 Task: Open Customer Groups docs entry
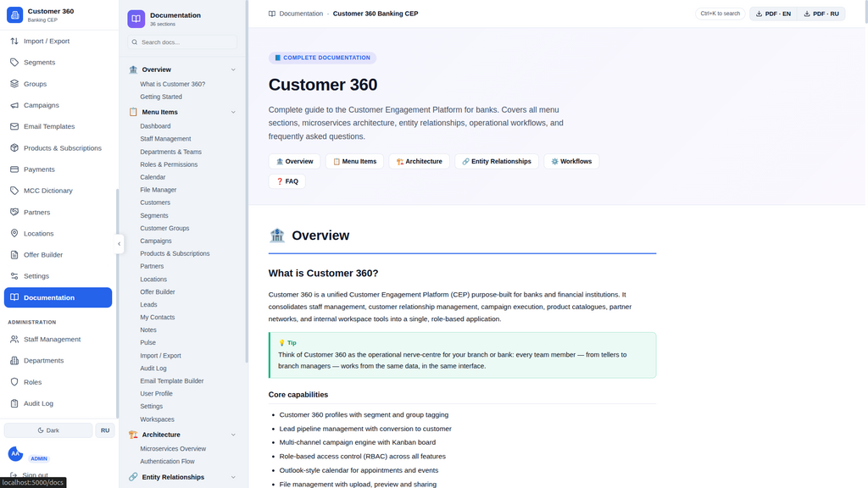(x=164, y=228)
